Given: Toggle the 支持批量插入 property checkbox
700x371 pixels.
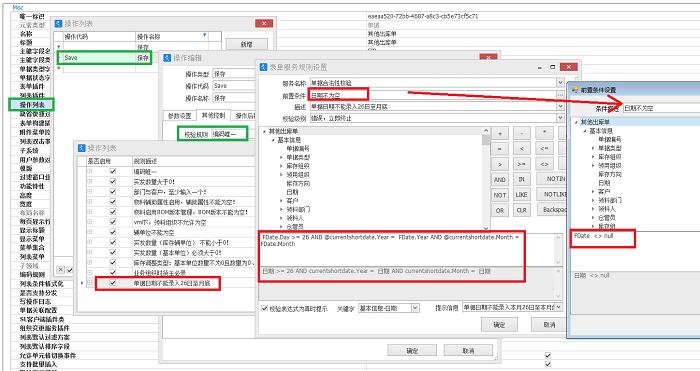Looking at the screenshot, I should coord(548,364).
